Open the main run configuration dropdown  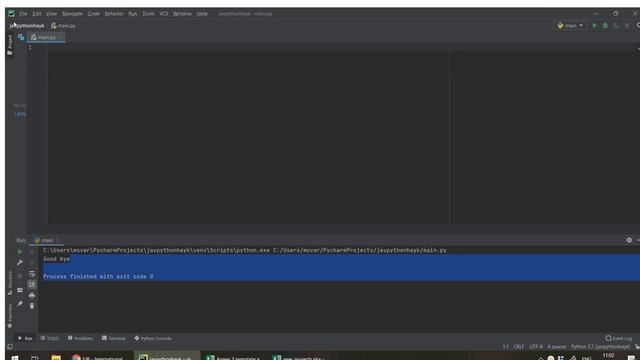point(571,26)
